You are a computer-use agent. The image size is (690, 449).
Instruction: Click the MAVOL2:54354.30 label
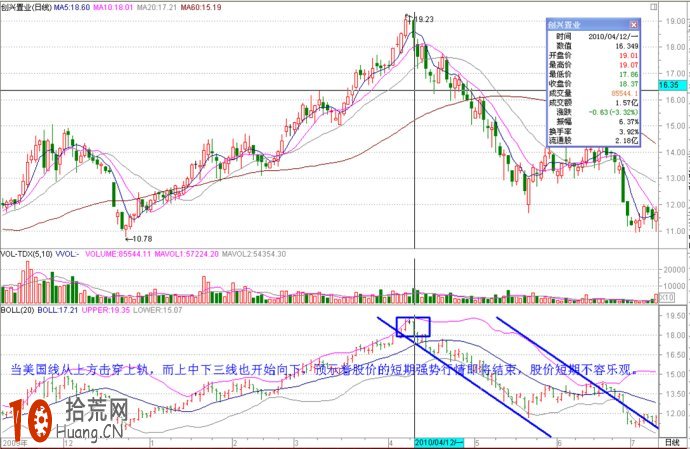click(254, 254)
